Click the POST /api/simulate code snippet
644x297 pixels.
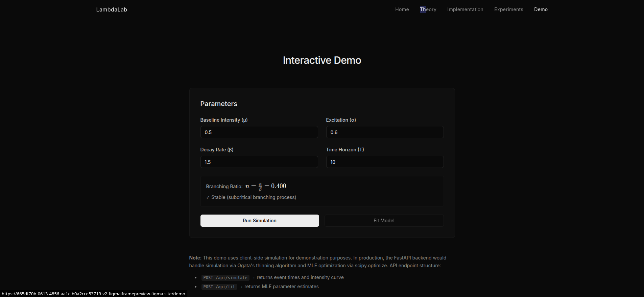coord(225,278)
